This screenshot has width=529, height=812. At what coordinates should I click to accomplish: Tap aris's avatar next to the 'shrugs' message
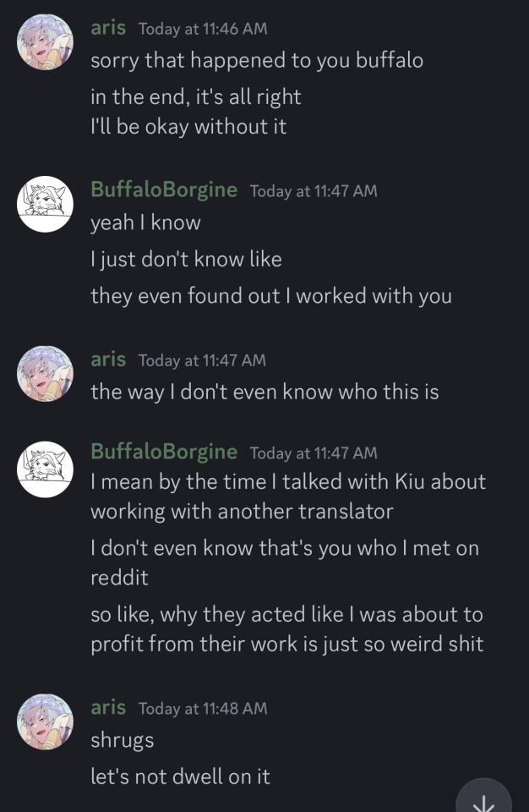click(45, 721)
